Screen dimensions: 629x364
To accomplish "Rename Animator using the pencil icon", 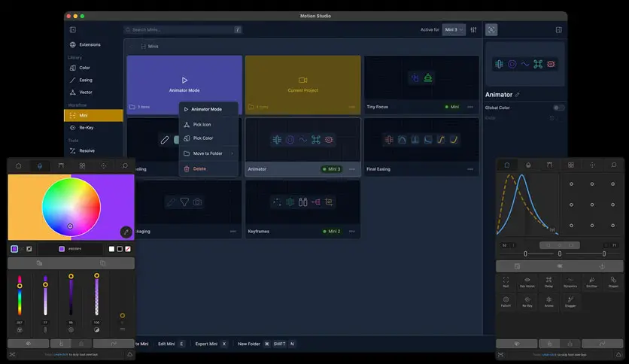I will coord(518,95).
